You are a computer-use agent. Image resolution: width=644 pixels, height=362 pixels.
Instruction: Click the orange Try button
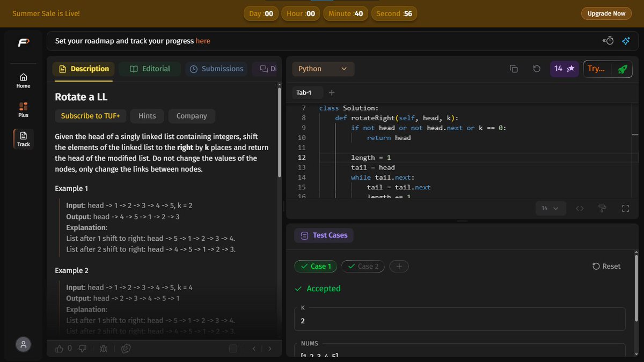tap(596, 69)
